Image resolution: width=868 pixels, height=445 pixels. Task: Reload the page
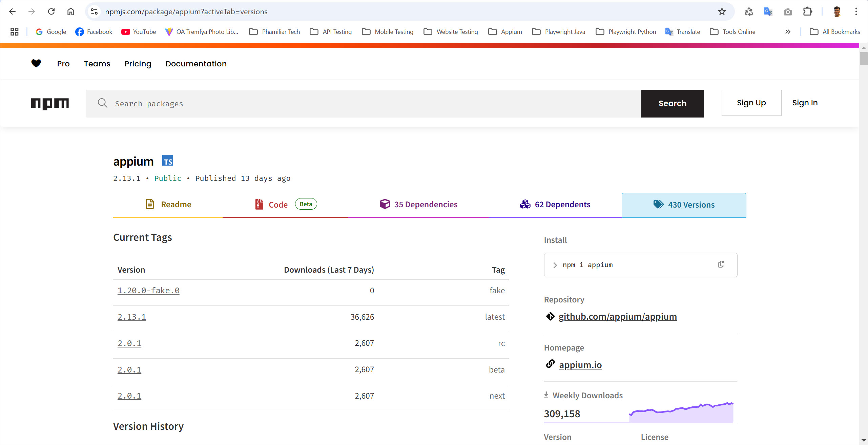(51, 12)
